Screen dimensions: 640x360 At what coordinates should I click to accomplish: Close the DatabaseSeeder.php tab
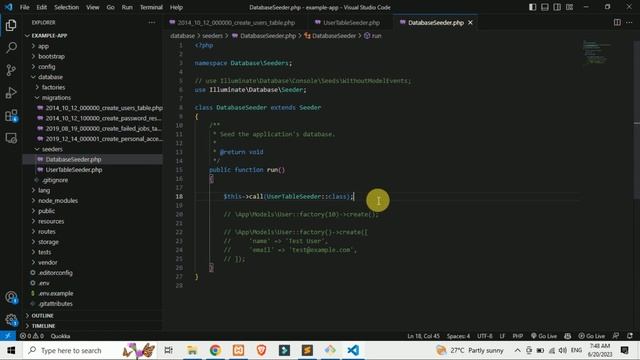coord(470,22)
